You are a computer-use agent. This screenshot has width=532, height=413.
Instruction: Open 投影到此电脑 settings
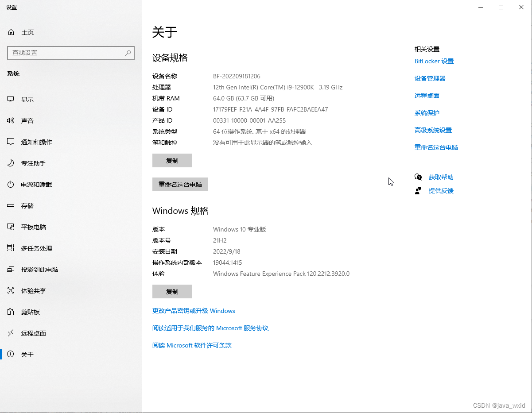tap(71, 270)
